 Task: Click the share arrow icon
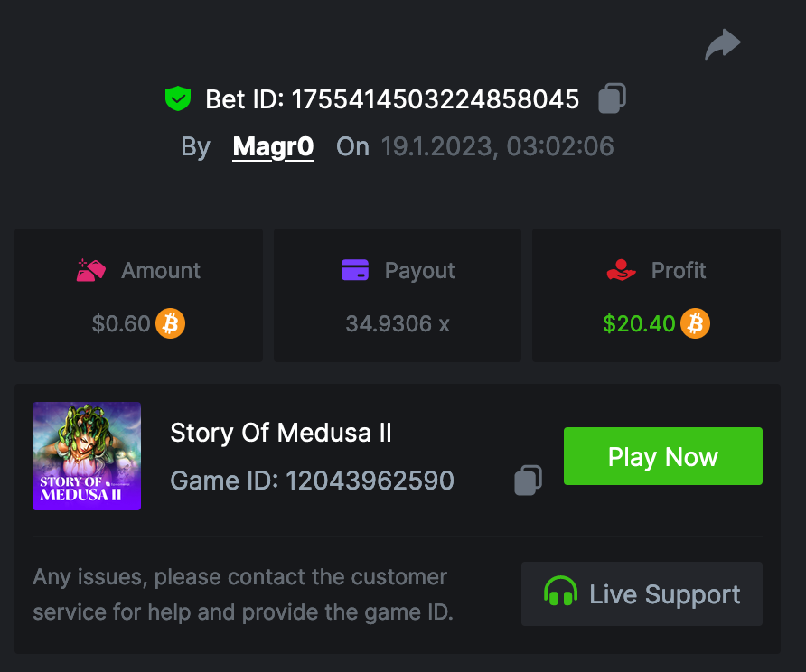pyautogui.click(x=723, y=44)
